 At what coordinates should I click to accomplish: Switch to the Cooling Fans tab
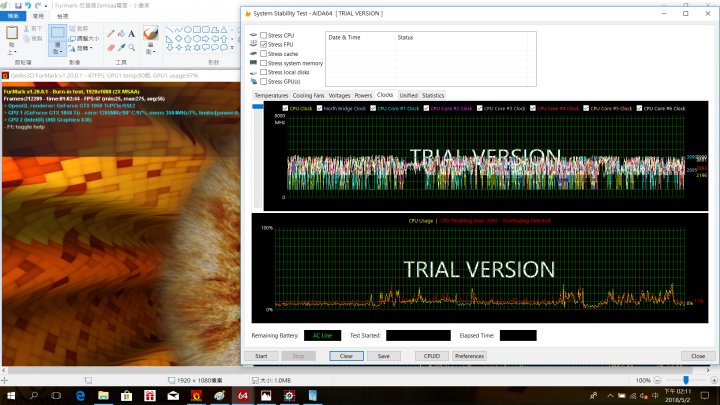coord(308,96)
